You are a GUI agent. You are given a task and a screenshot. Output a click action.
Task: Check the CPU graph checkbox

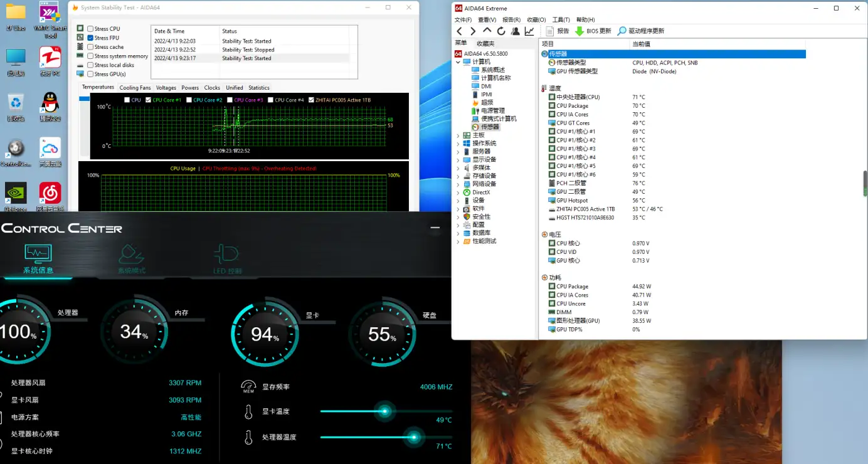coord(127,100)
